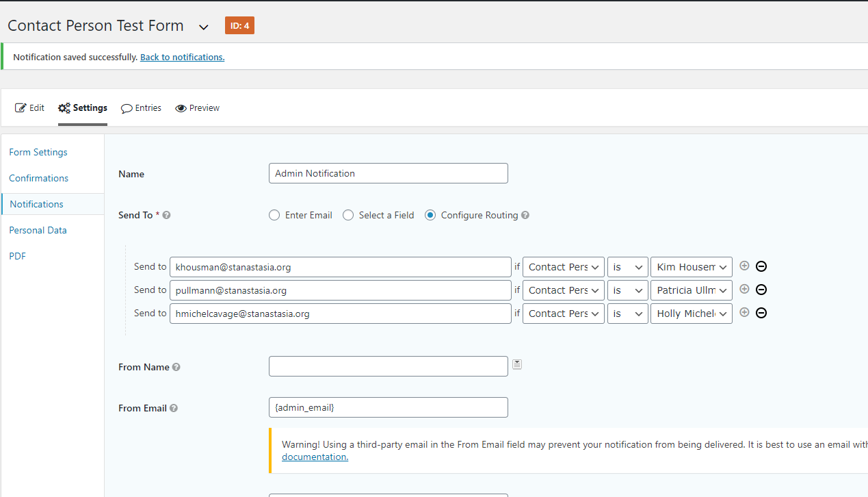The image size is (868, 497).
Task: Open the operator dropdown on pullmann row
Action: point(627,290)
